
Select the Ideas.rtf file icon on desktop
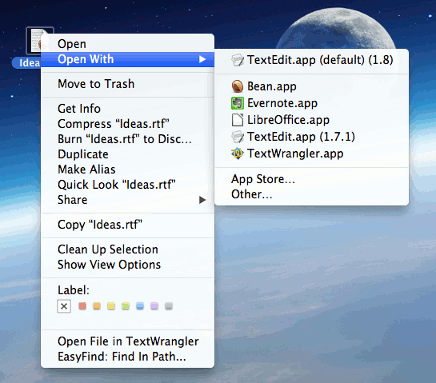click(x=40, y=40)
